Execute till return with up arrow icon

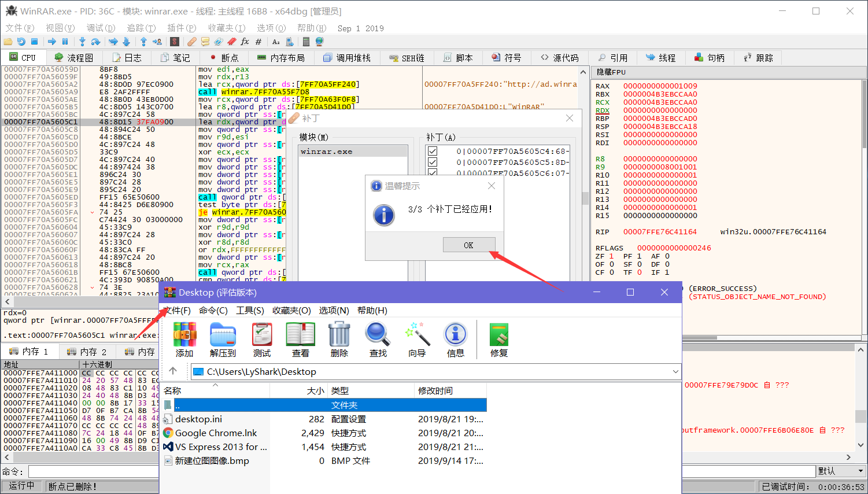143,42
